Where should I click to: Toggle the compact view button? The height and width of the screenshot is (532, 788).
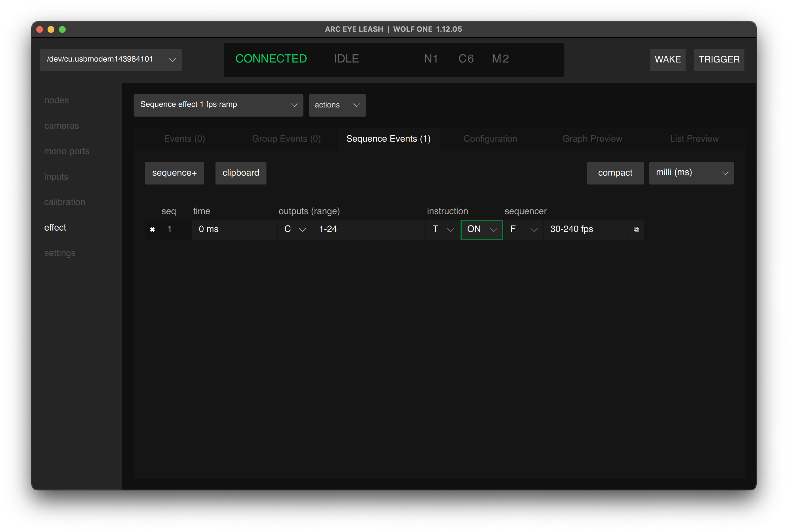(615, 173)
